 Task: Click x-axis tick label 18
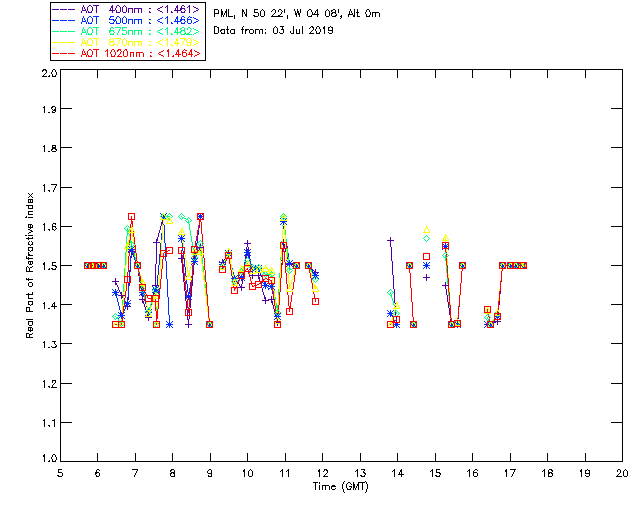pos(547,473)
